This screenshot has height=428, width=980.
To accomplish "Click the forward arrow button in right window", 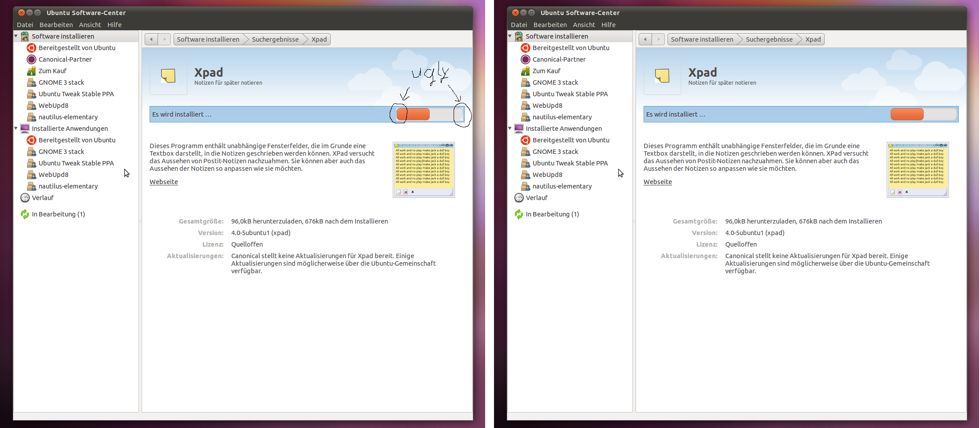I will click(x=658, y=39).
